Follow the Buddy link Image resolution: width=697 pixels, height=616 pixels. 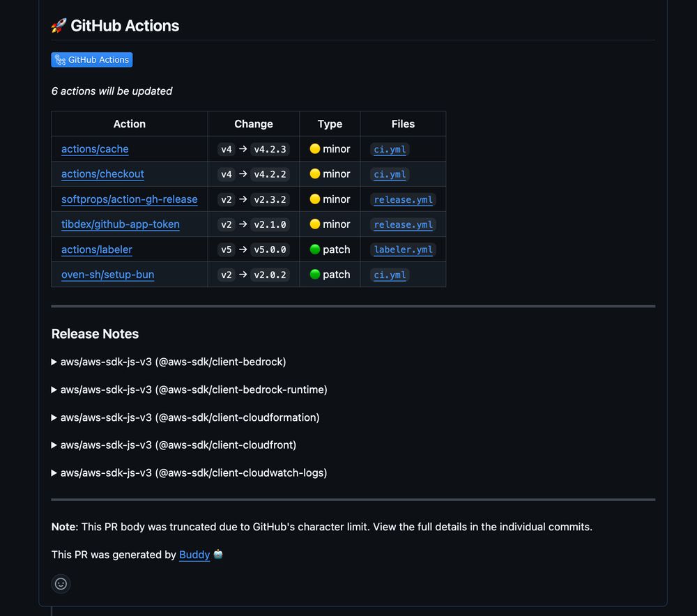click(194, 555)
